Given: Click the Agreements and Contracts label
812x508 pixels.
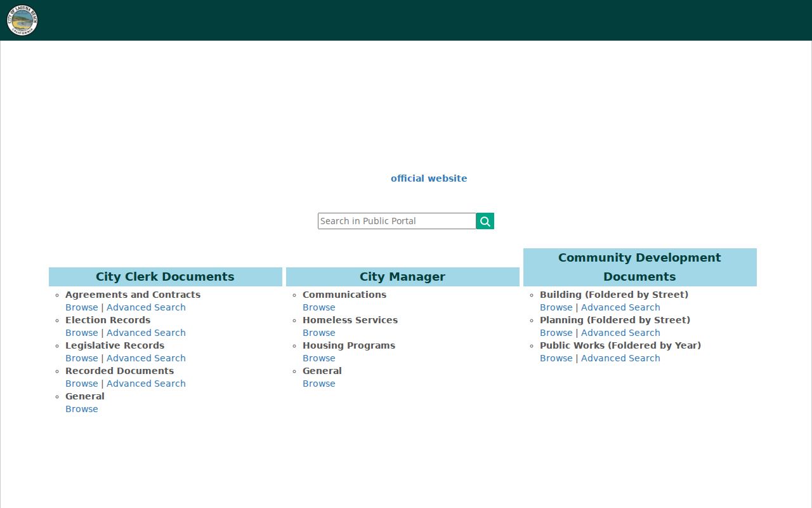Looking at the screenshot, I should (133, 295).
